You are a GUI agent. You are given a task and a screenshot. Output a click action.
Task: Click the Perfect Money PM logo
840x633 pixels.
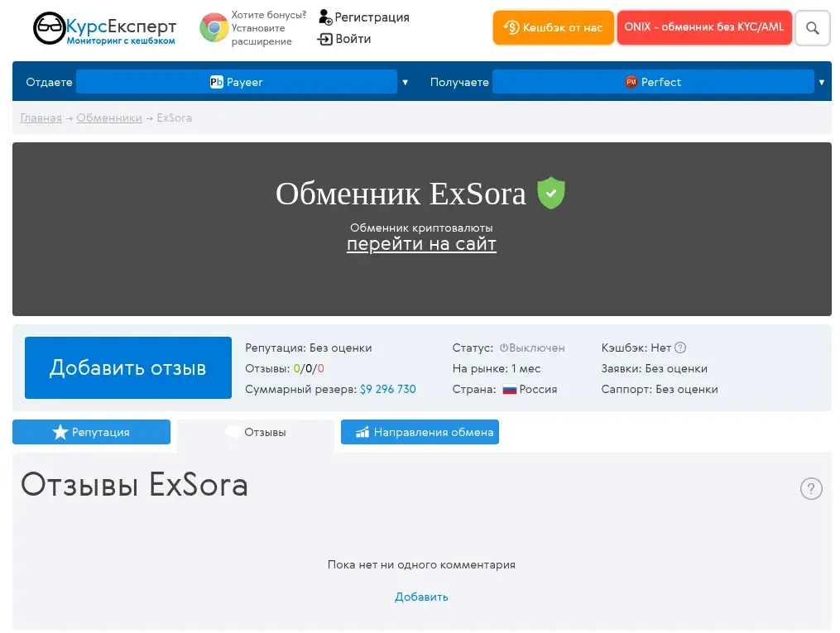(631, 82)
